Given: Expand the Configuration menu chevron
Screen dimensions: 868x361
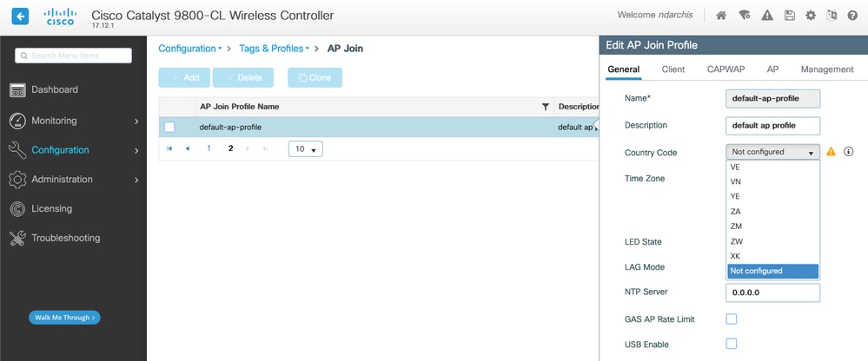Looking at the screenshot, I should pyautogui.click(x=136, y=150).
